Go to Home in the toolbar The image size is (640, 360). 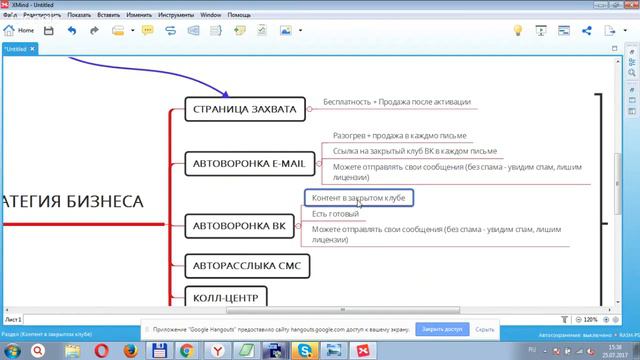click(19, 30)
